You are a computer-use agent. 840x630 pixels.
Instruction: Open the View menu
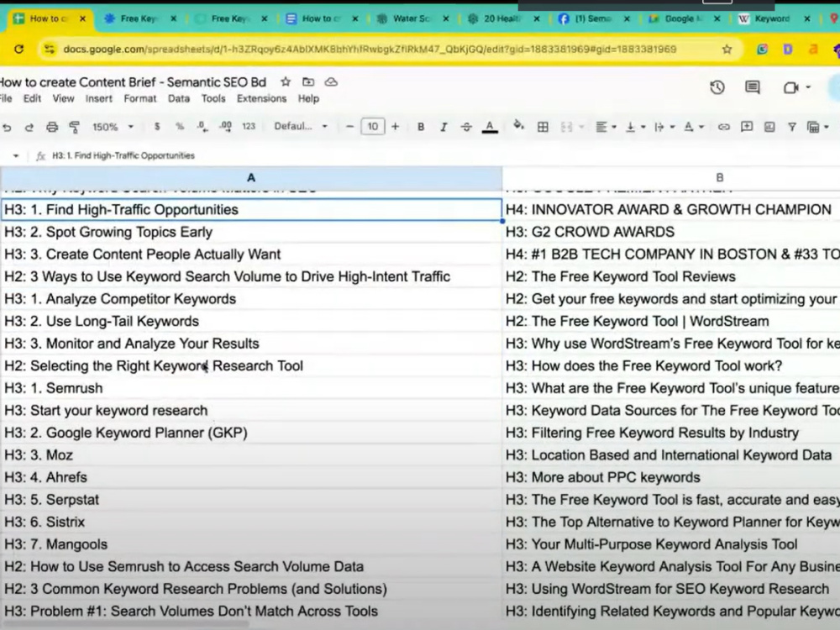(63, 98)
